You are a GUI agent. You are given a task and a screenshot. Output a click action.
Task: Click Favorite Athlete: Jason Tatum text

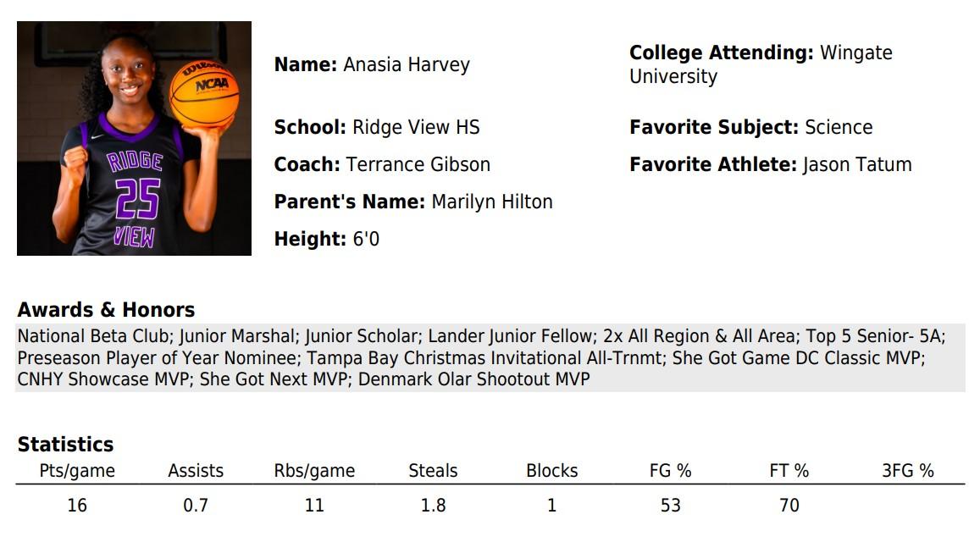click(x=771, y=164)
